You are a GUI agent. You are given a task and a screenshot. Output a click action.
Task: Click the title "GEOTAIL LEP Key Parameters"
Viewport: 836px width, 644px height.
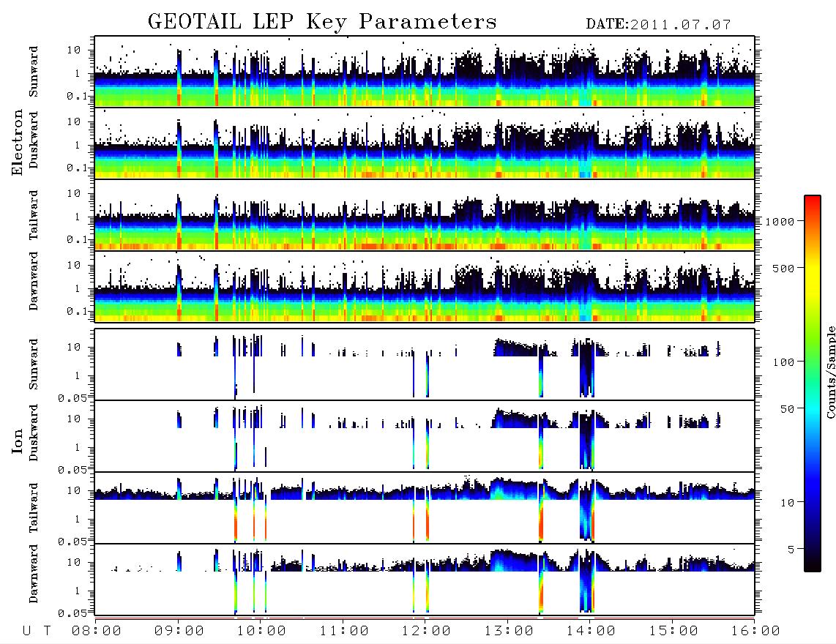(x=322, y=22)
